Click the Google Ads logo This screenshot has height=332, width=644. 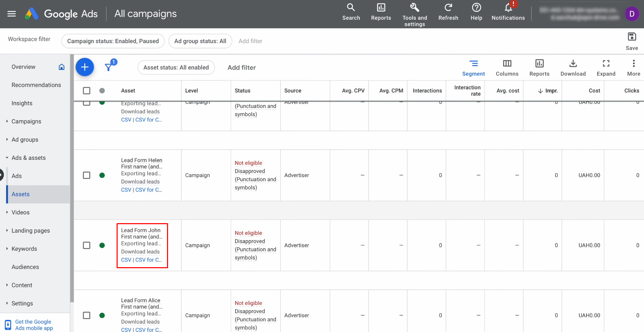point(61,14)
